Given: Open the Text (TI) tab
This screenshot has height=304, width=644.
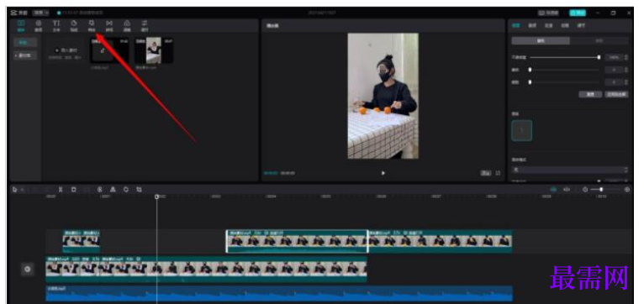Looking at the screenshot, I should [56, 26].
